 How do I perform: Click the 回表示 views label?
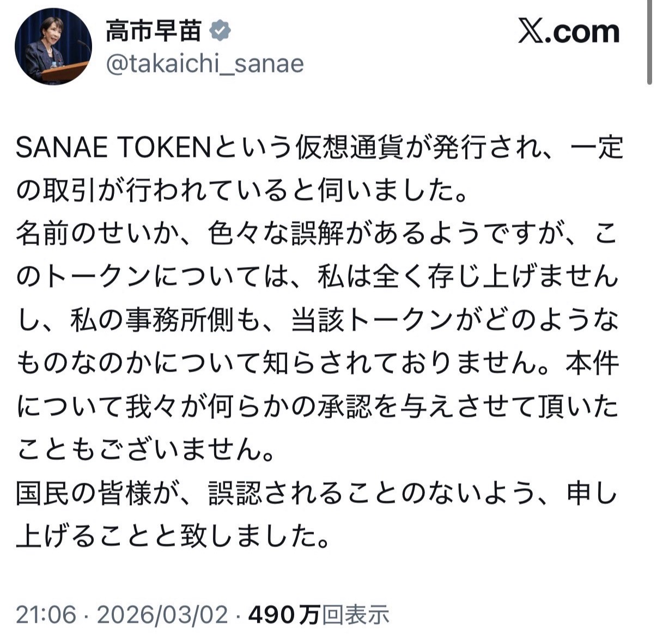coord(356,615)
